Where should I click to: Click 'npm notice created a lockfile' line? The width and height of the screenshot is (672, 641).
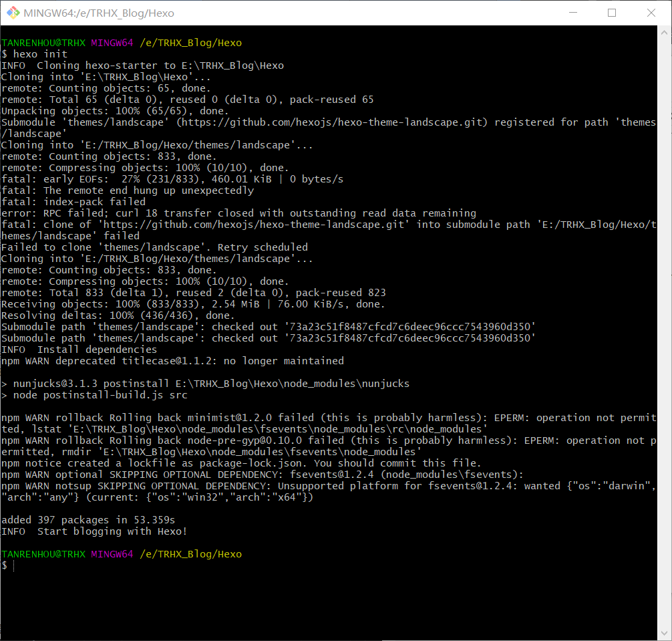(241, 463)
